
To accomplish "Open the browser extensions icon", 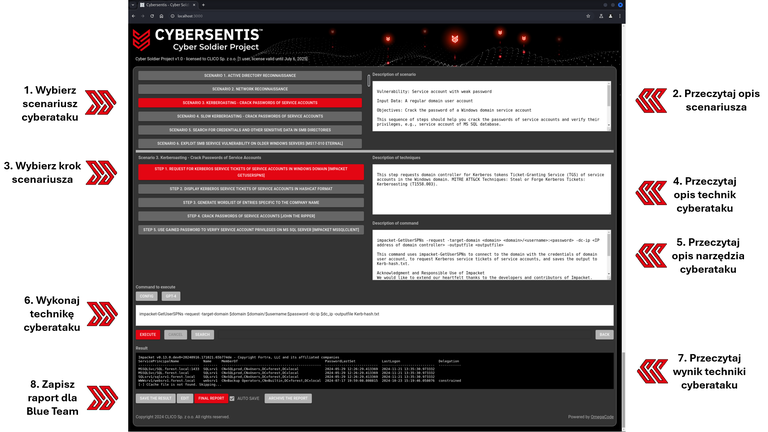I will coord(601,16).
